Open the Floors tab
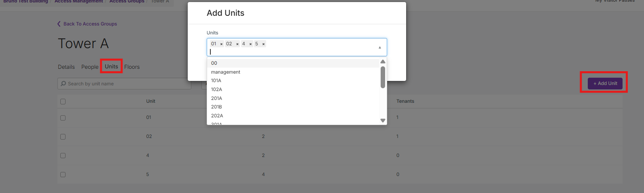This screenshot has height=193, width=644. click(x=132, y=67)
